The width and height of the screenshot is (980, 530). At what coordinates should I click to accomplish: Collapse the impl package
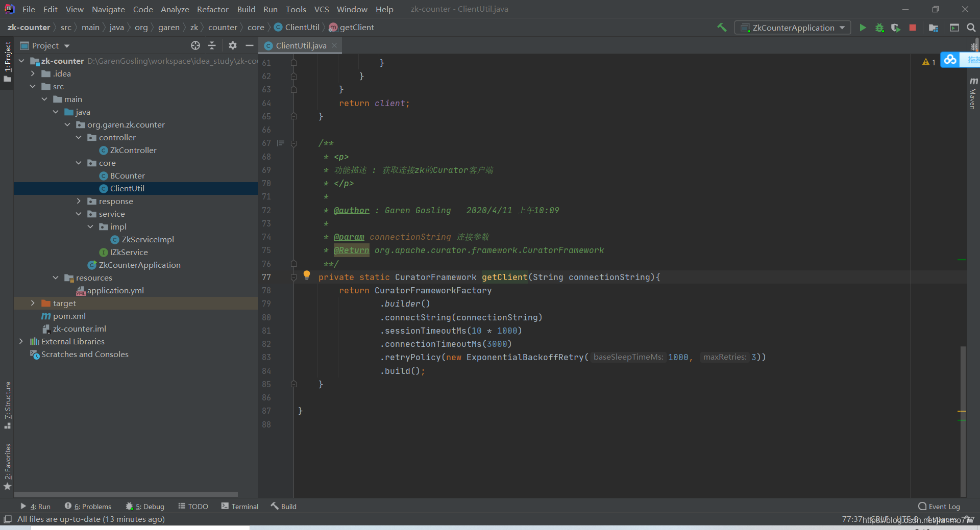tap(91, 226)
